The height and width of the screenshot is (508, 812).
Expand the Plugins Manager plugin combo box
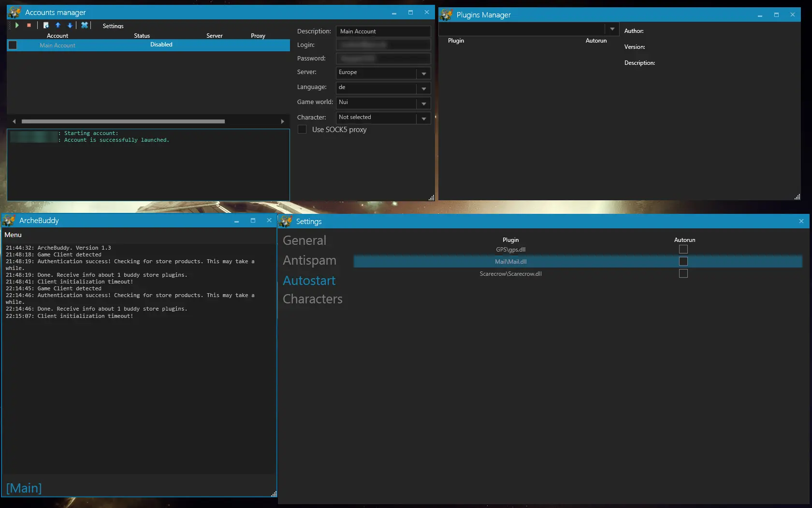click(612, 29)
